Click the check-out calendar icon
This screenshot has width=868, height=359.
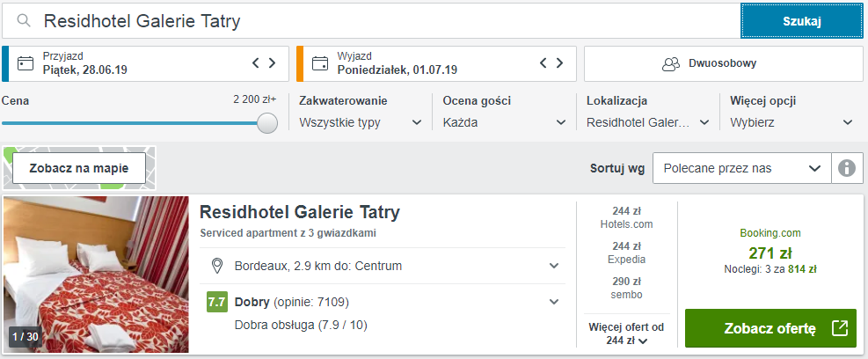click(x=320, y=63)
